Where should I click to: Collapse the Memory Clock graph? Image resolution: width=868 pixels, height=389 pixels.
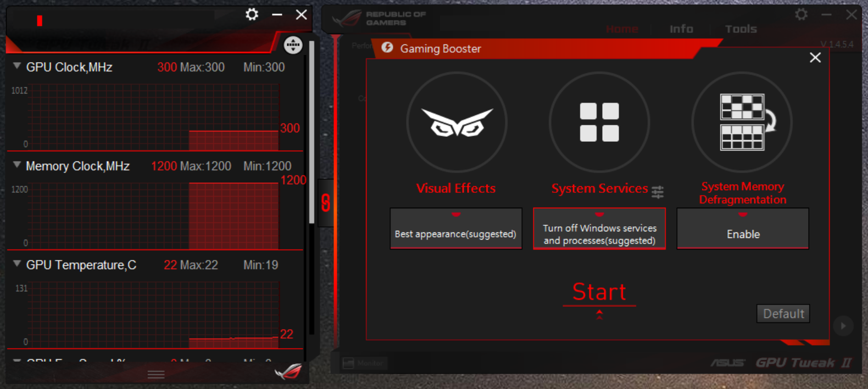(x=17, y=165)
